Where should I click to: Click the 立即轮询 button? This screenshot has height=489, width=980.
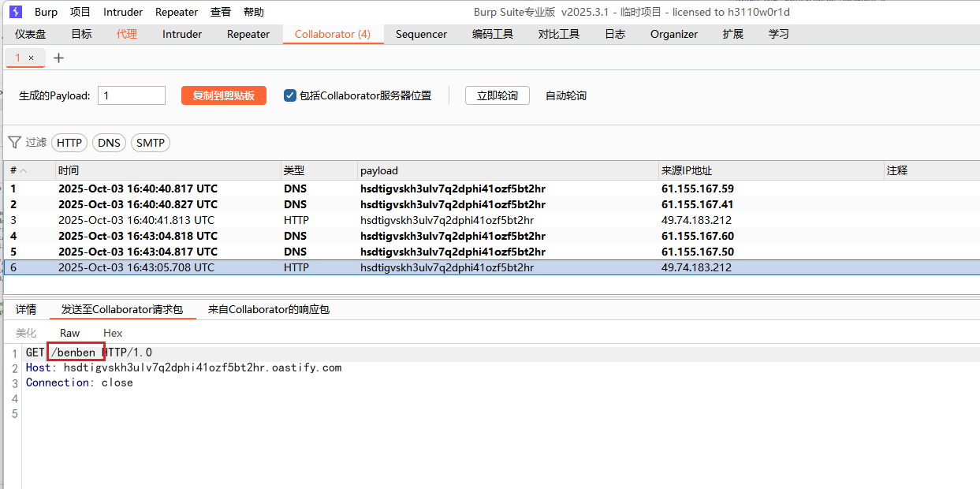[497, 95]
